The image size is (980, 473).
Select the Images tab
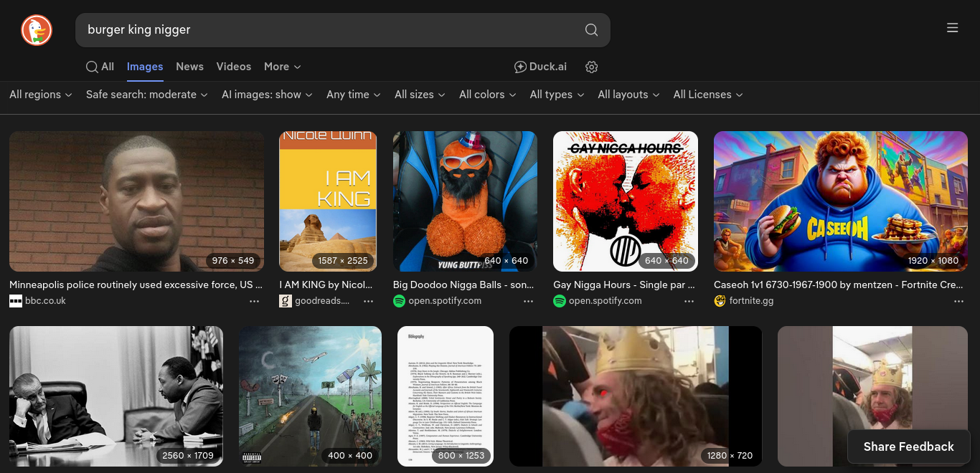tap(145, 67)
